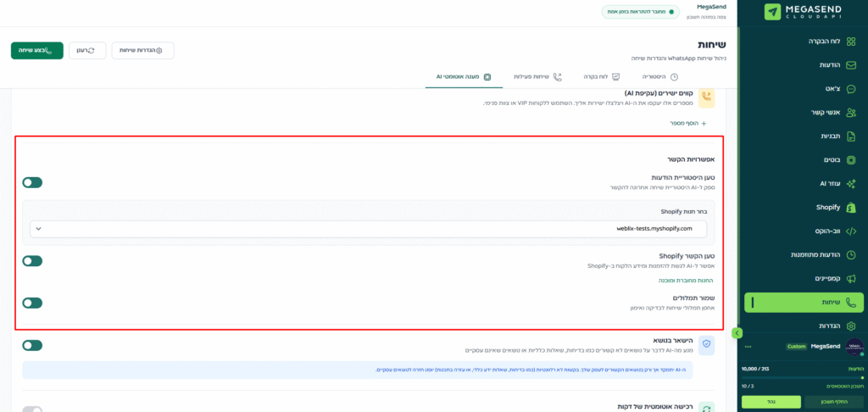Viewport: 868px width, 412px height.
Task: Toggle the Shopify context loading switch
Action: click(x=32, y=260)
